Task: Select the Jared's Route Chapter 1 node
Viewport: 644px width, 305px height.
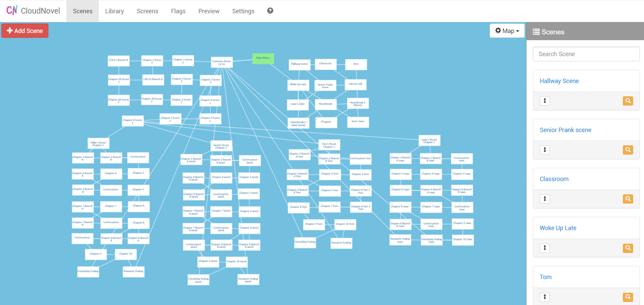Action: [x=221, y=146]
